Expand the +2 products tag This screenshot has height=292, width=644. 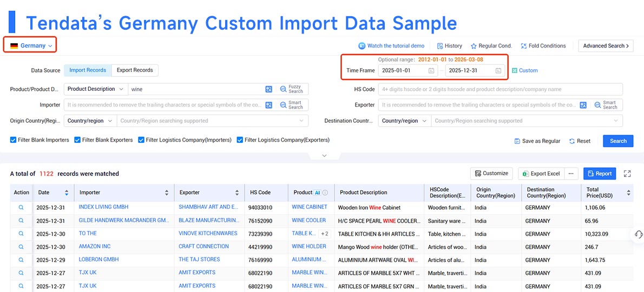point(325,234)
